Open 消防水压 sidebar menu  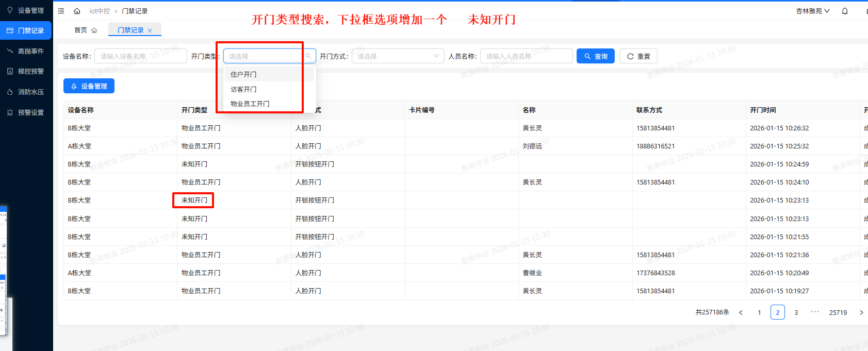click(26, 92)
